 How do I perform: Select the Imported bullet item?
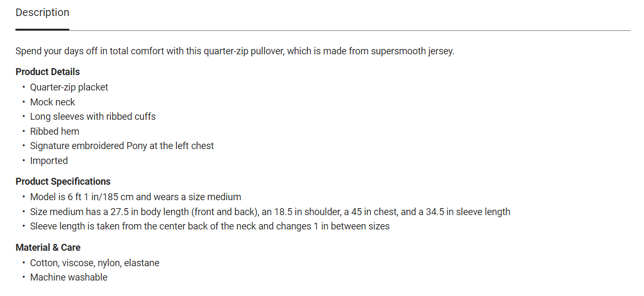(49, 161)
